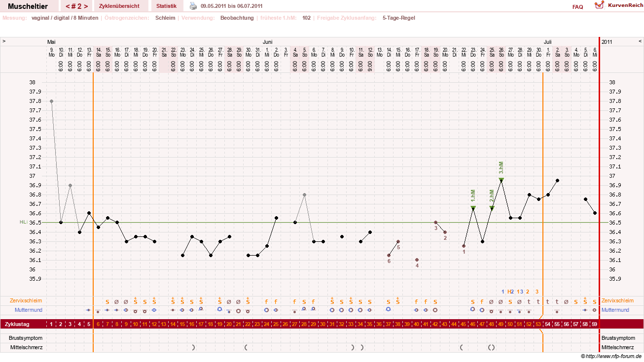Viewport: 644px width, 362px height.
Task: Click the right Mittelschmerz row label
Action: coord(617,348)
